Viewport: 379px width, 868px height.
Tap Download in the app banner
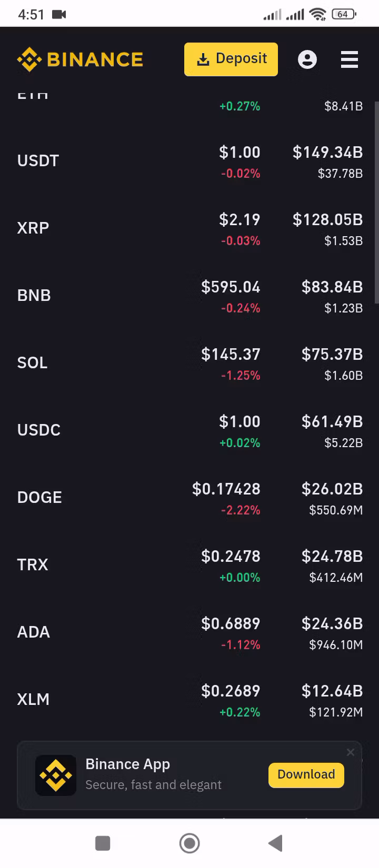pos(306,775)
